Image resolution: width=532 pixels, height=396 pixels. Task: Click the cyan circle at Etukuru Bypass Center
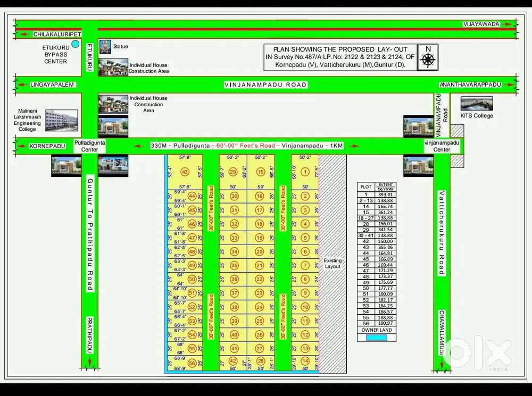(x=76, y=44)
